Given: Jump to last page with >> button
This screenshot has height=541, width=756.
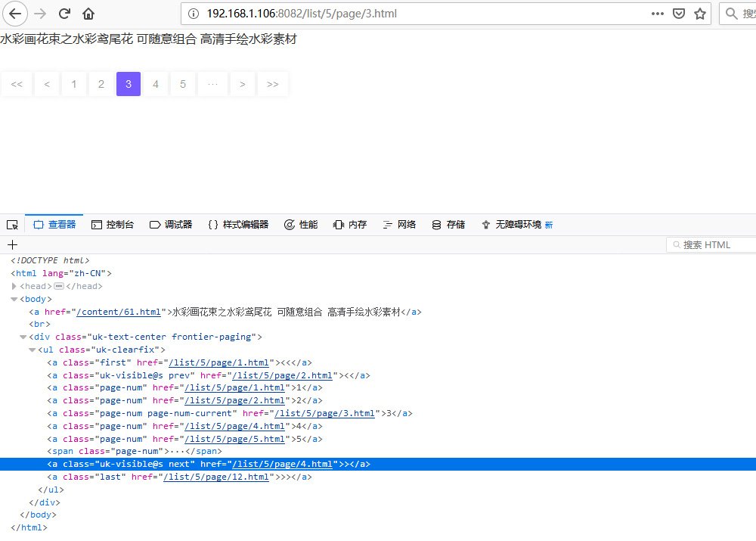Looking at the screenshot, I should pos(273,84).
